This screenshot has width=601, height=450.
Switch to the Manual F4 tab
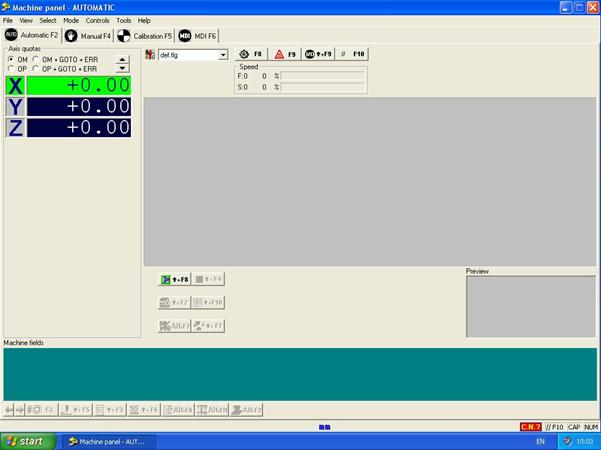pos(88,35)
